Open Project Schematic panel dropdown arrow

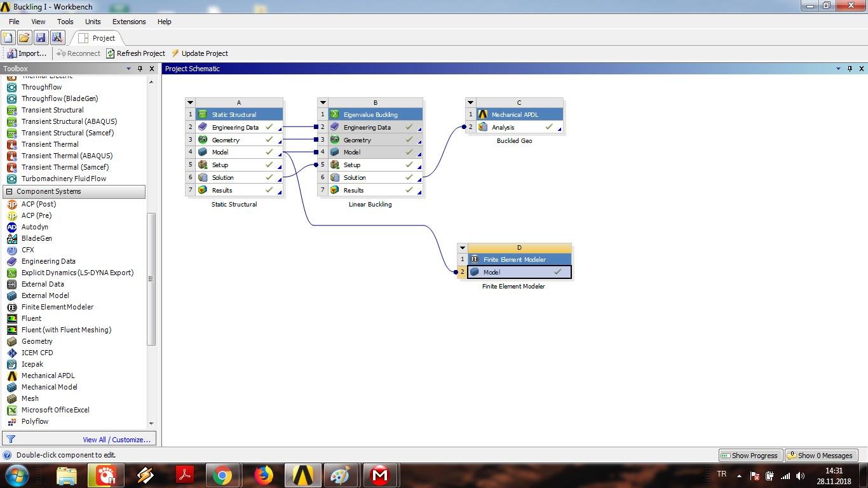838,69
